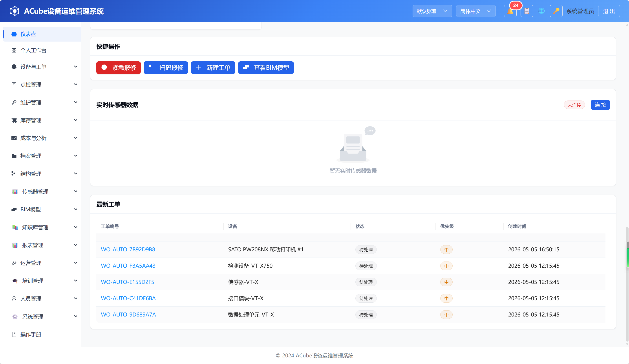Open work order WO-AUTO-FBA5AA43
Viewport: 629px width, 364px height.
tap(128, 266)
